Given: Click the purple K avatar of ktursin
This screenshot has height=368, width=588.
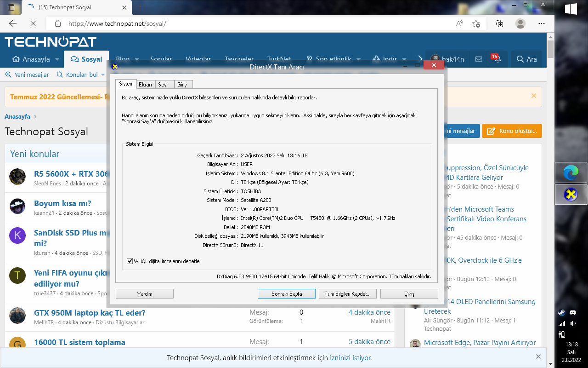Looking at the screenshot, I should (x=17, y=236).
